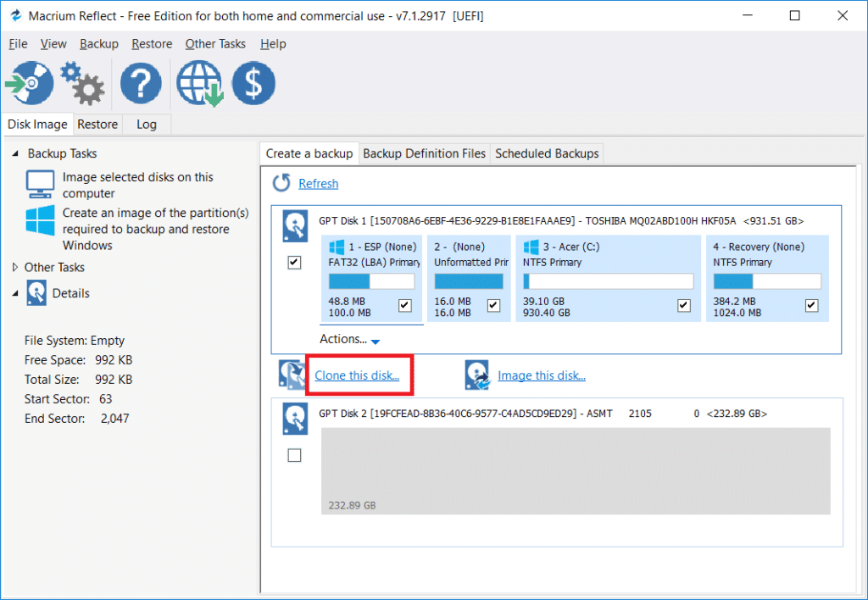Open the Actions dropdown arrow
The image size is (868, 600).
coord(376,342)
